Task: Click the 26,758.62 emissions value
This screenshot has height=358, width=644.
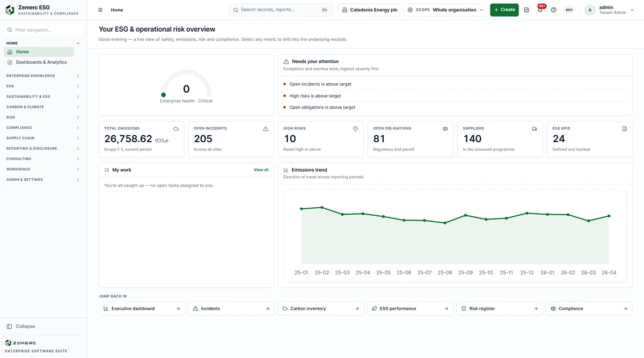Action: (x=128, y=139)
